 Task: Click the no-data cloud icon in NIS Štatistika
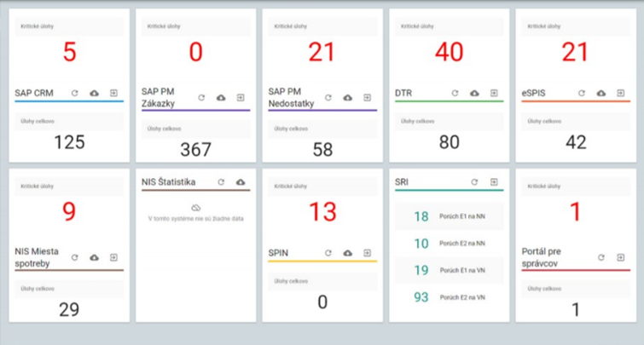[x=196, y=208]
